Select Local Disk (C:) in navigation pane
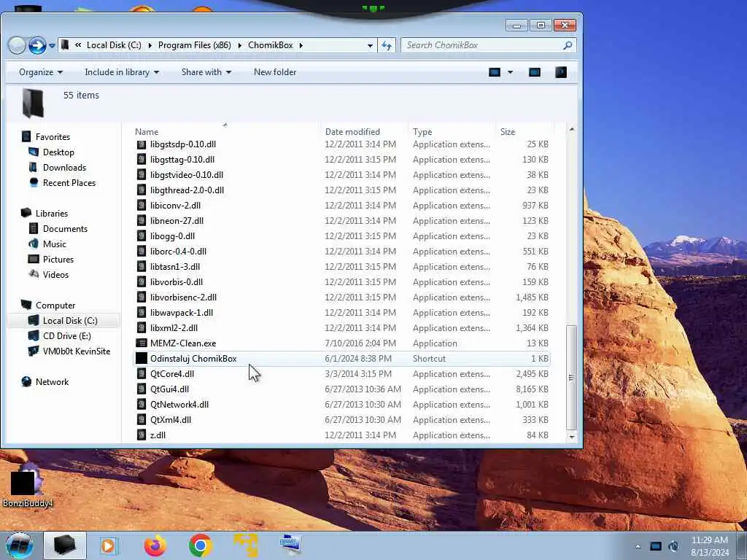 pyautogui.click(x=70, y=321)
